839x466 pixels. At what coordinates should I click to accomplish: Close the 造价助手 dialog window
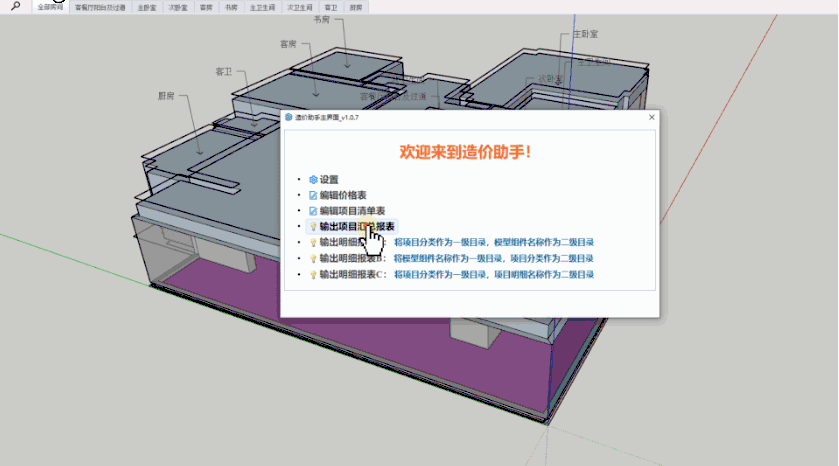pyautogui.click(x=652, y=117)
